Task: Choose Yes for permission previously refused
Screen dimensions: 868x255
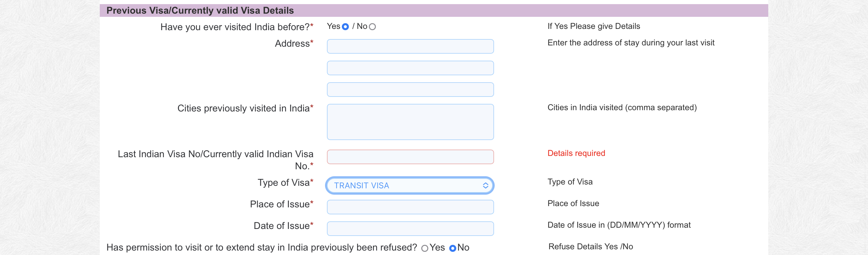Action: (x=425, y=248)
